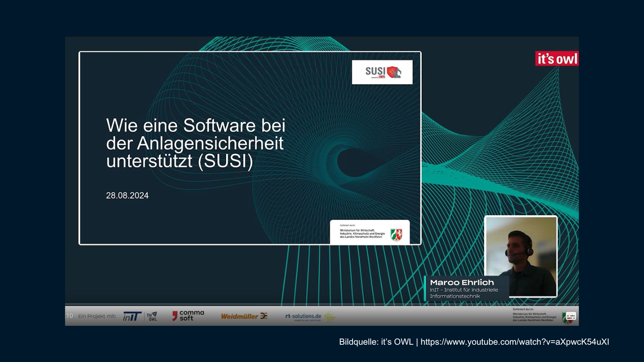
Task: Click the 'Bildquelle: it's OWL' text
Action: point(376,342)
